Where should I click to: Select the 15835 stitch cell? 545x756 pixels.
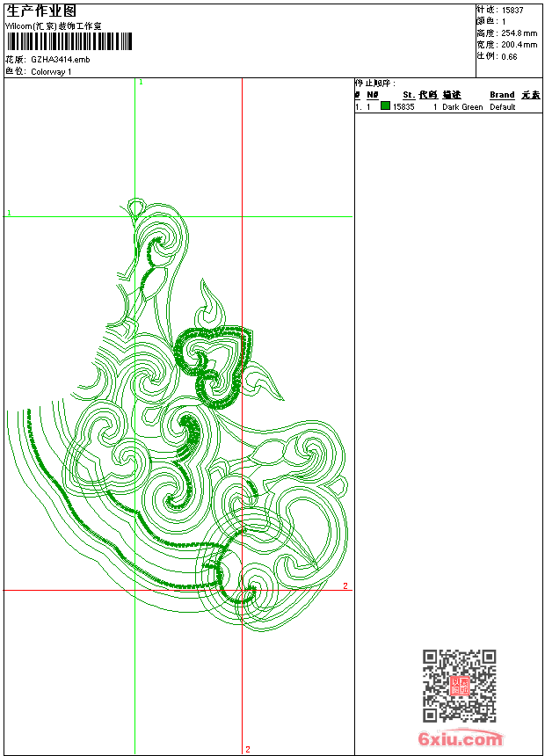click(403, 107)
